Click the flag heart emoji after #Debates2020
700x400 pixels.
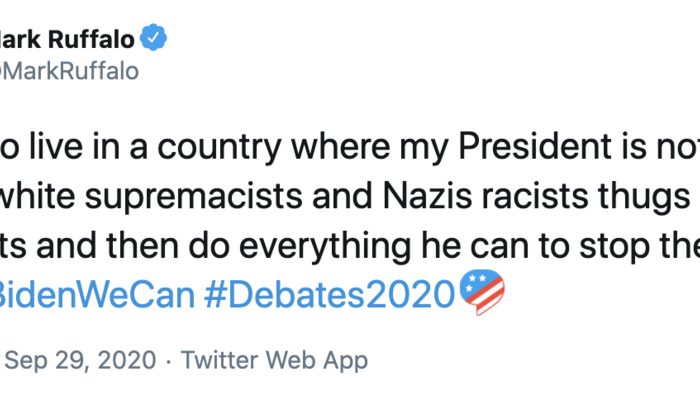click(x=482, y=294)
